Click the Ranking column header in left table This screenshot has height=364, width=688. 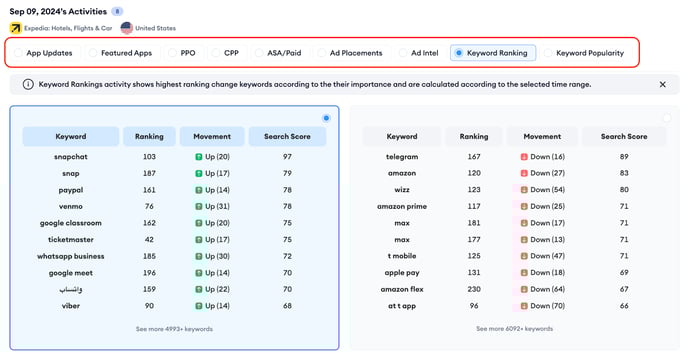coord(149,136)
